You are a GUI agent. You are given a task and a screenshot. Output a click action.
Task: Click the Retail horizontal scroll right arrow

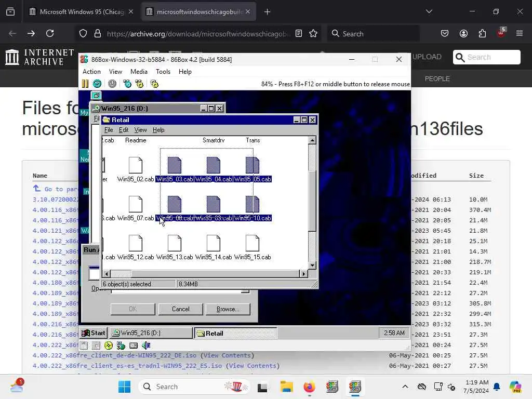(x=303, y=273)
